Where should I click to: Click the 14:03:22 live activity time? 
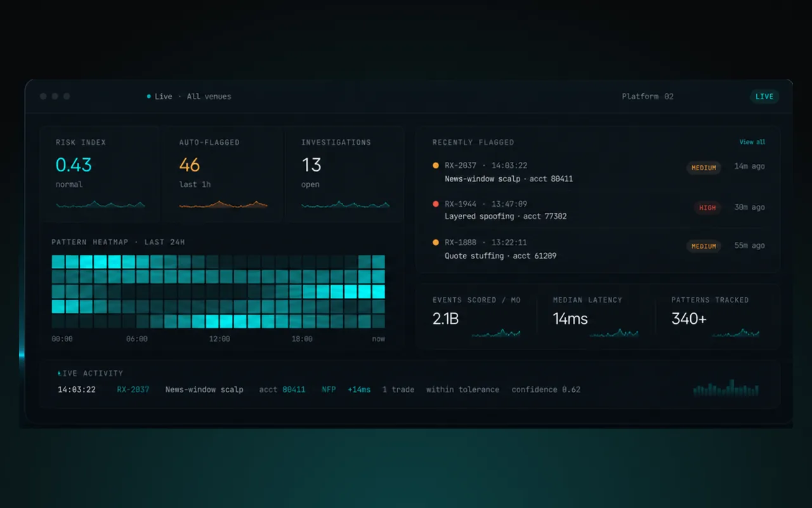coord(77,390)
